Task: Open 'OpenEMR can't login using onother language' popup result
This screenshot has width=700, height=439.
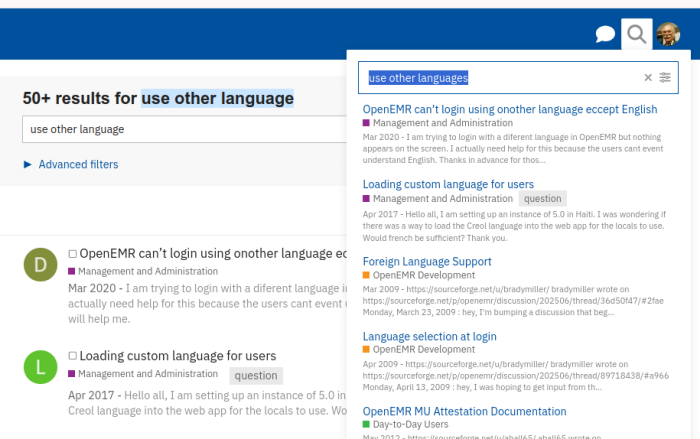Action: [x=510, y=109]
